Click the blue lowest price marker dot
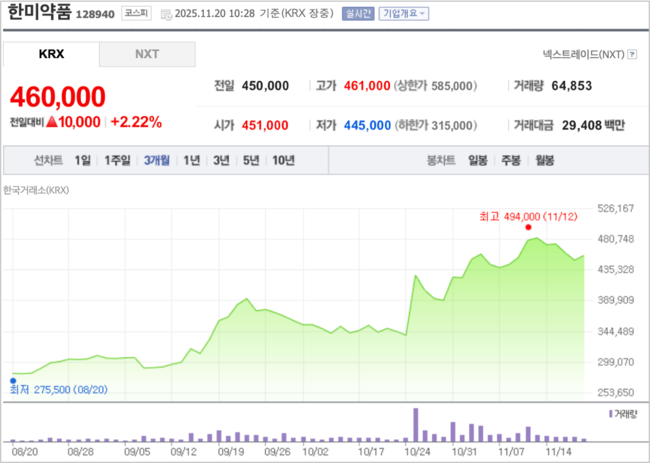 tap(12, 377)
